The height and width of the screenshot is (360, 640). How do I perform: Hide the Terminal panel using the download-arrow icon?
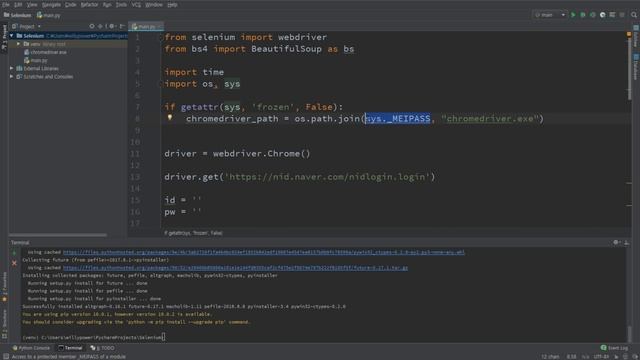[x=627, y=242]
